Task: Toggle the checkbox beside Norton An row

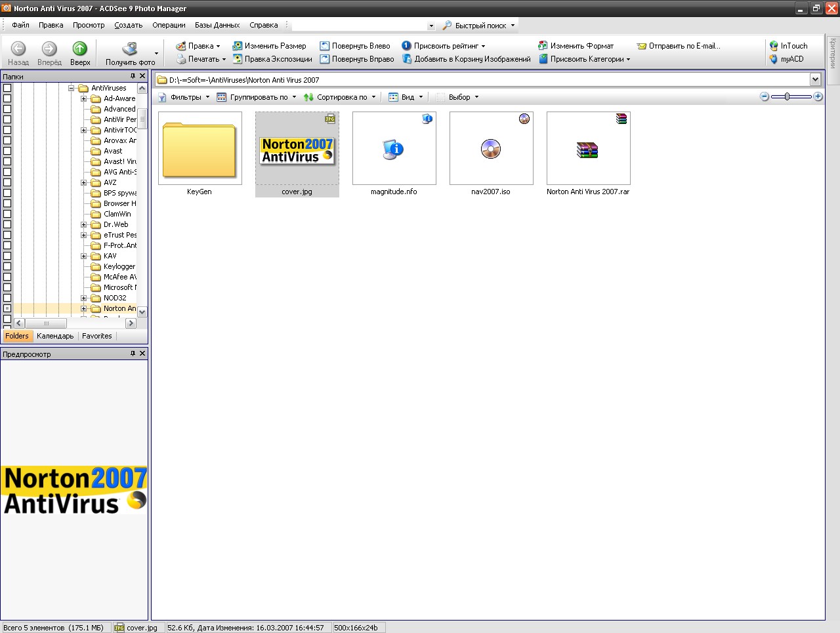Action: [x=7, y=308]
